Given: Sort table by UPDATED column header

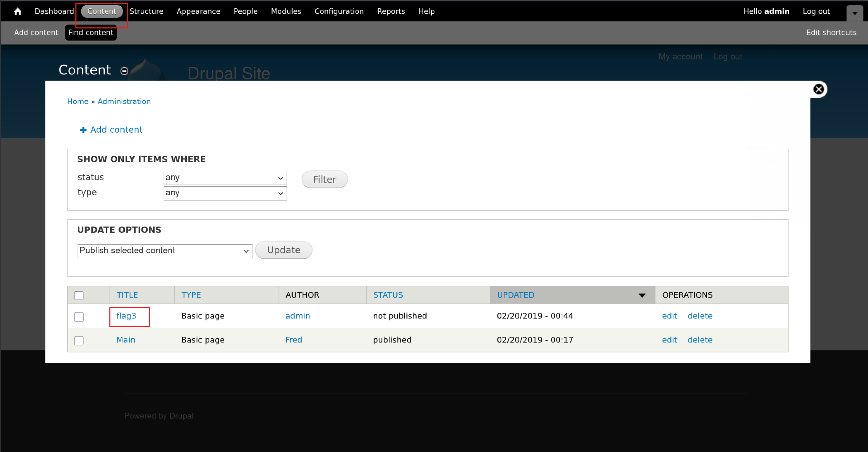Looking at the screenshot, I should (516, 295).
